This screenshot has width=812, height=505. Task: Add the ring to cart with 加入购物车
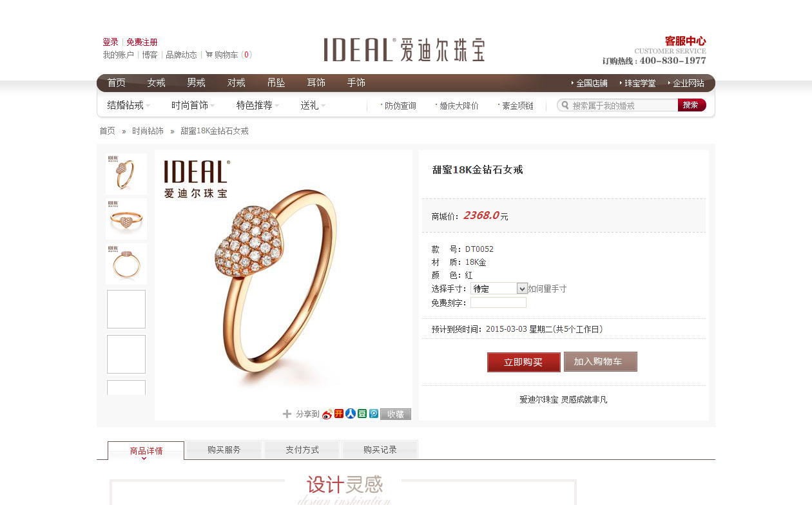601,361
